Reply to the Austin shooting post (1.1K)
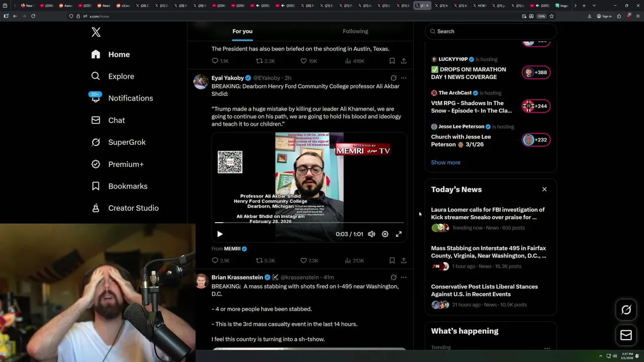This screenshot has height=362, width=644. [220, 61]
